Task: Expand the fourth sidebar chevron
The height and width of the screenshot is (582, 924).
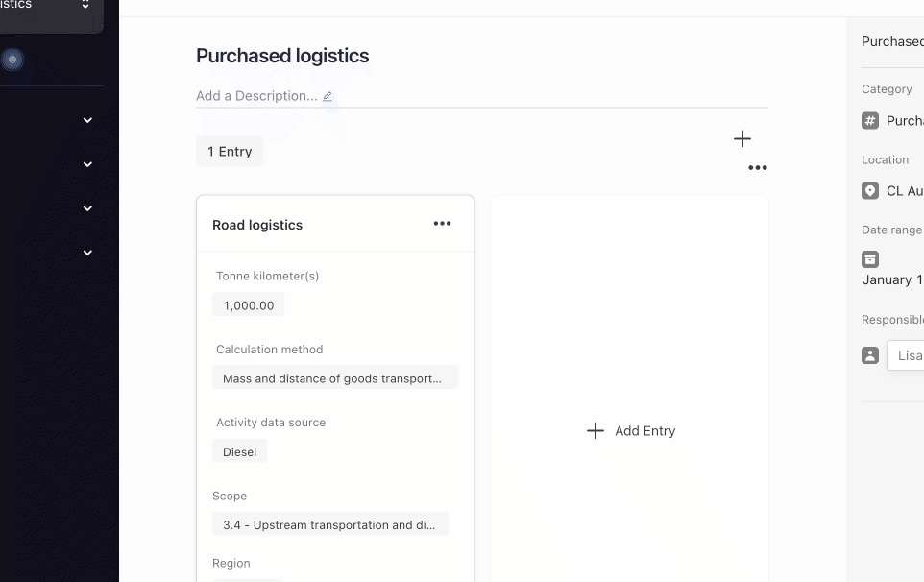Action: tap(87, 253)
